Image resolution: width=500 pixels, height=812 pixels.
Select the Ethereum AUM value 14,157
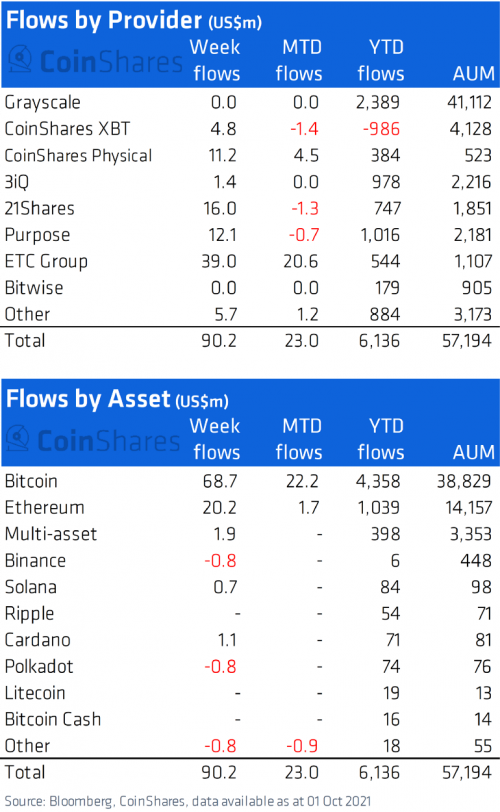469,508
